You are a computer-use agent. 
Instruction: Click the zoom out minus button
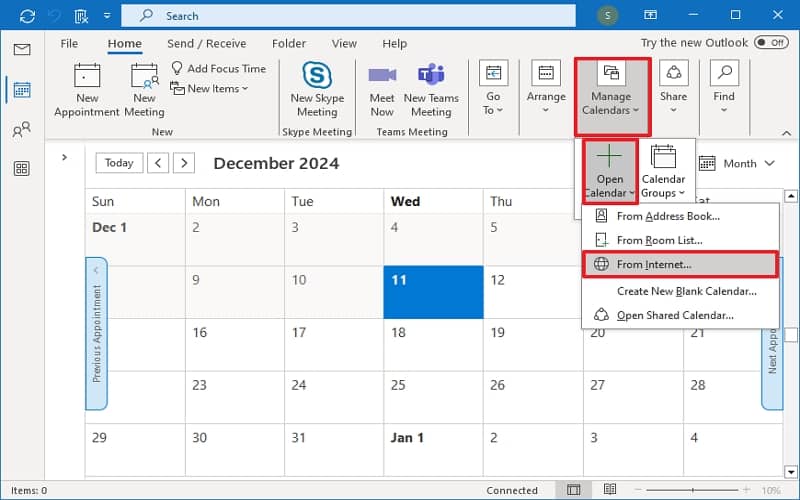(638, 490)
